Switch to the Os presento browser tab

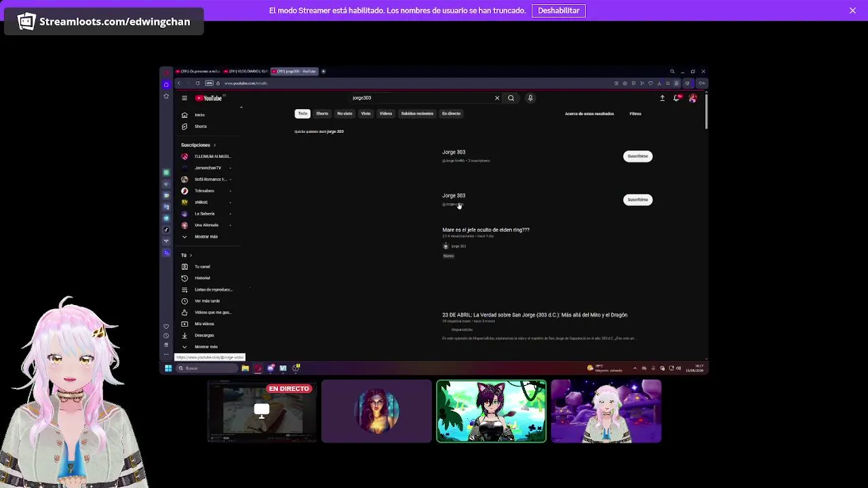tap(198, 71)
